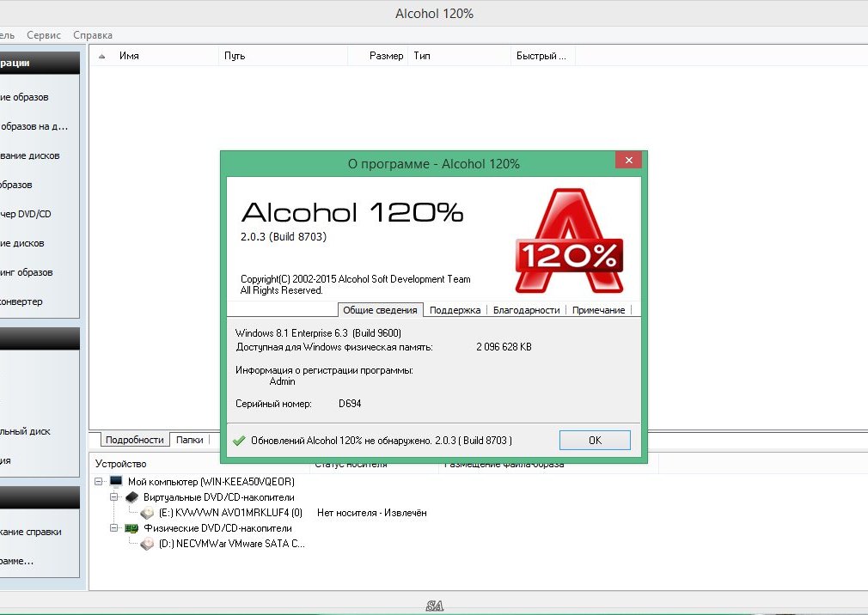Screen dimensions: 868x615
Task: Click the sidebar item ending 'чер DVD/CD'
Action: tap(26, 214)
